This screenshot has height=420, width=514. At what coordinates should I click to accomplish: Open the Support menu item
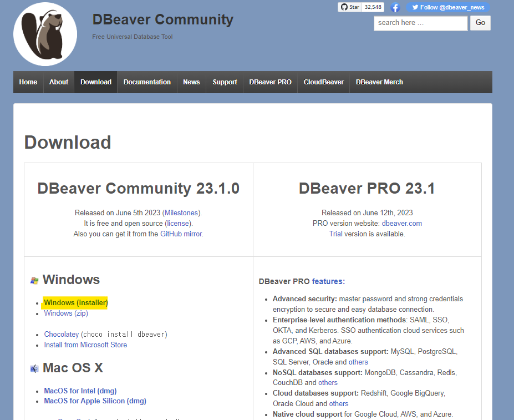(x=225, y=82)
